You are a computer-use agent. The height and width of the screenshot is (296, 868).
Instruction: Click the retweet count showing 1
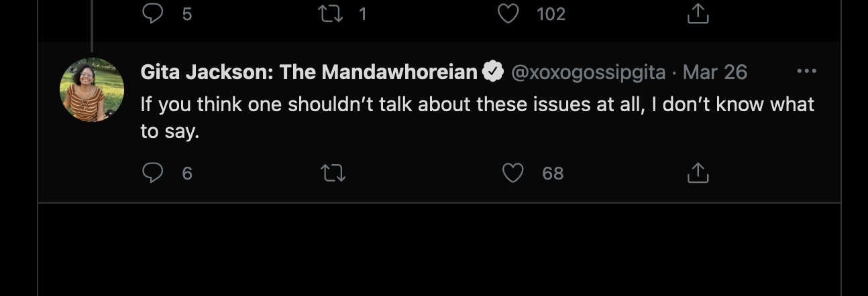(x=363, y=14)
